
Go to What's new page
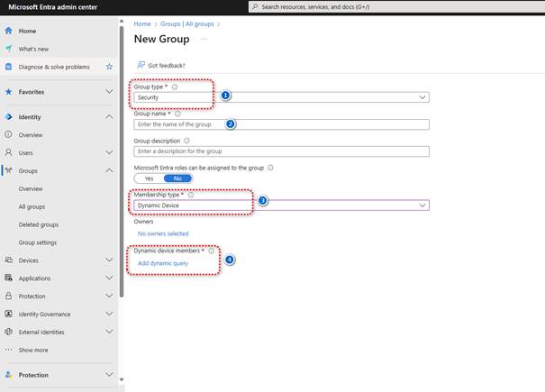click(x=33, y=49)
